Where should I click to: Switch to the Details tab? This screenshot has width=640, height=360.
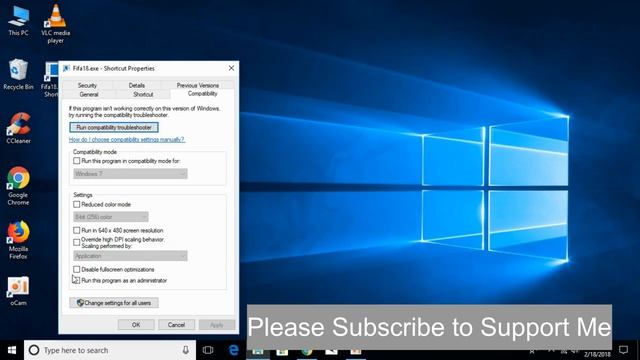pyautogui.click(x=137, y=85)
